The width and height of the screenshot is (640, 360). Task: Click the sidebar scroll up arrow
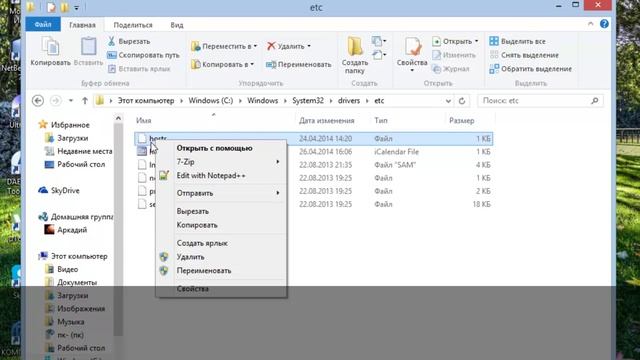coord(118,118)
